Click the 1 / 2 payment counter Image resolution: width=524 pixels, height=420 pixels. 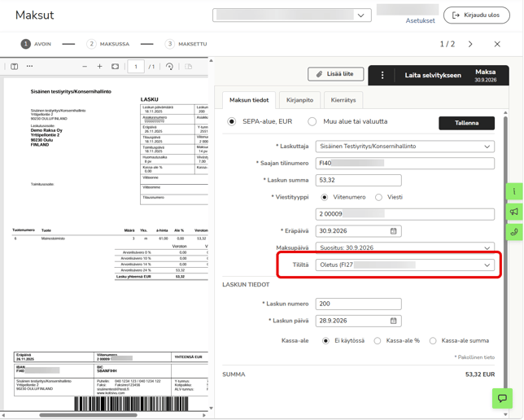pyautogui.click(x=448, y=44)
